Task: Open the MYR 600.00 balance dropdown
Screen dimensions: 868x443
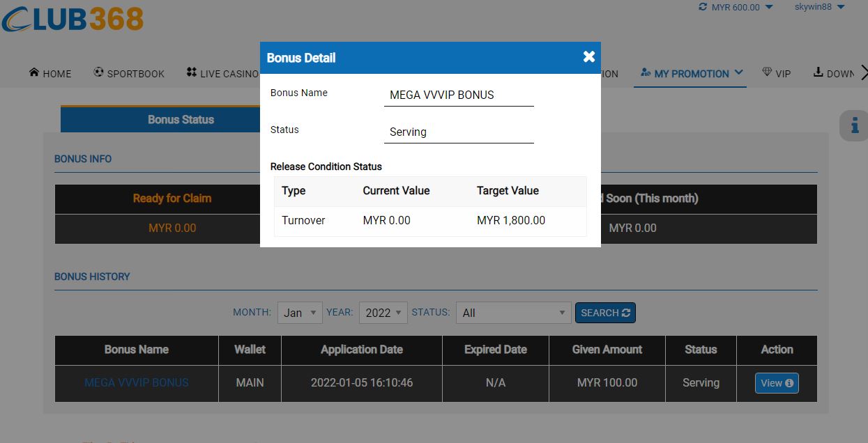Action: pyautogui.click(x=742, y=8)
